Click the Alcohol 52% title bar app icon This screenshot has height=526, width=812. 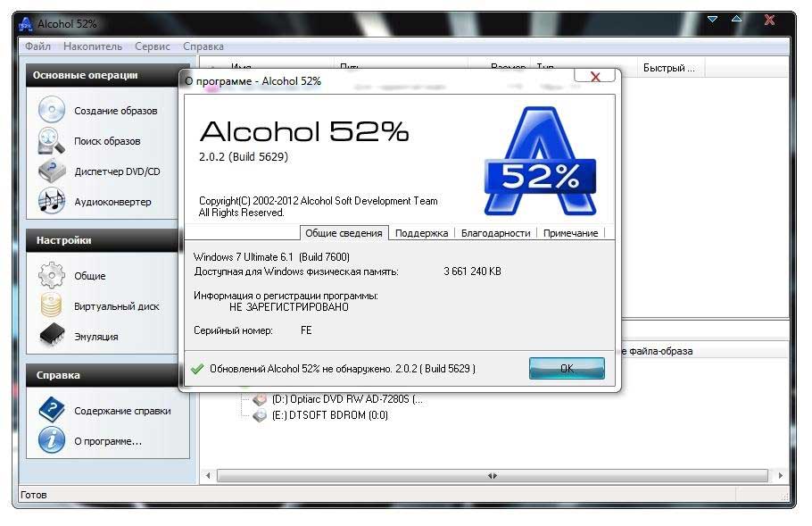[25, 24]
